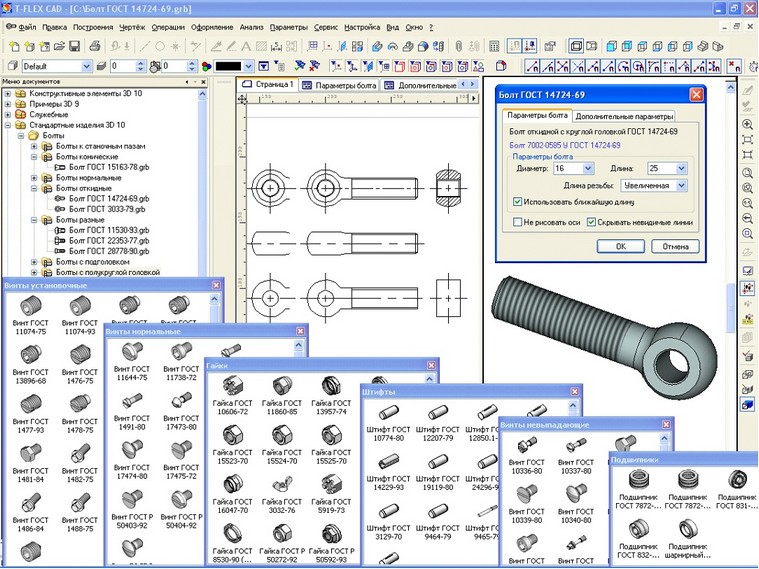Click the level input field showing 0
759x569 pixels.
[123, 66]
